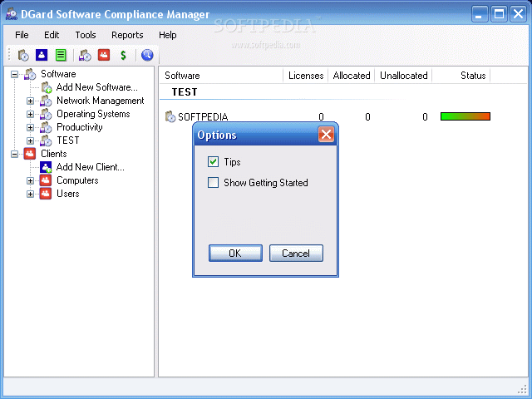532x399 pixels.
Task: Click the TEST group heading in list
Action: click(185, 92)
